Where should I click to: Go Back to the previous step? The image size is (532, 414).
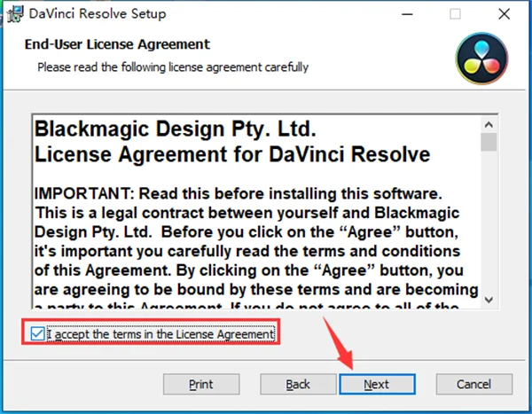pyautogui.click(x=298, y=384)
